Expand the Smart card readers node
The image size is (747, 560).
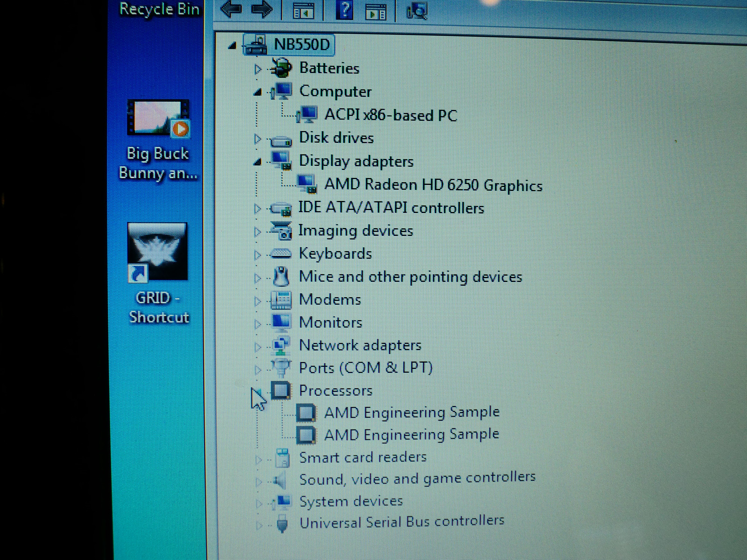click(259, 459)
